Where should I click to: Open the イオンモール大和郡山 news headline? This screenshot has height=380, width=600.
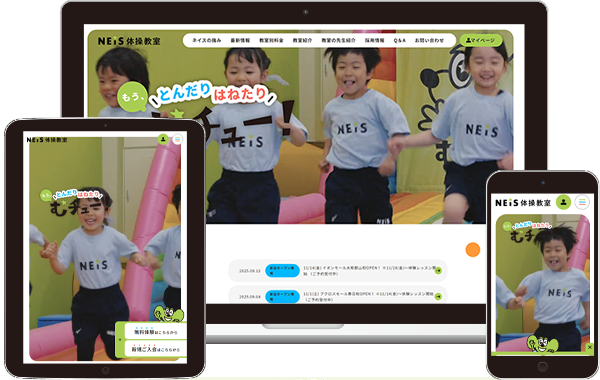368,271
